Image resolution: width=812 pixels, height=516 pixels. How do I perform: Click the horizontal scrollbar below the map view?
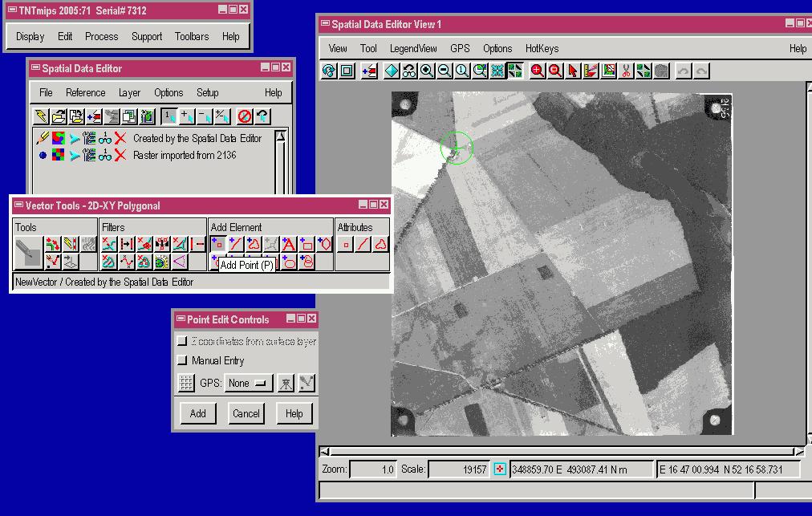point(562,452)
